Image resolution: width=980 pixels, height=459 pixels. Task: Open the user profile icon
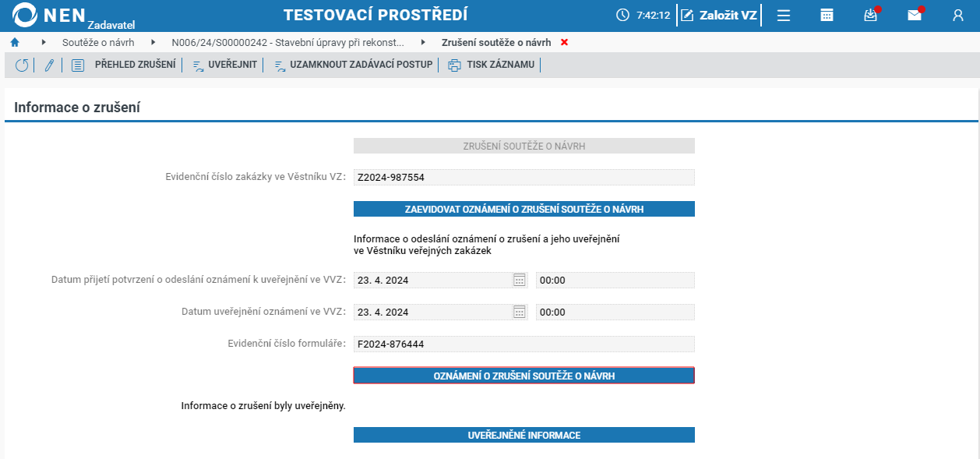[x=958, y=15]
